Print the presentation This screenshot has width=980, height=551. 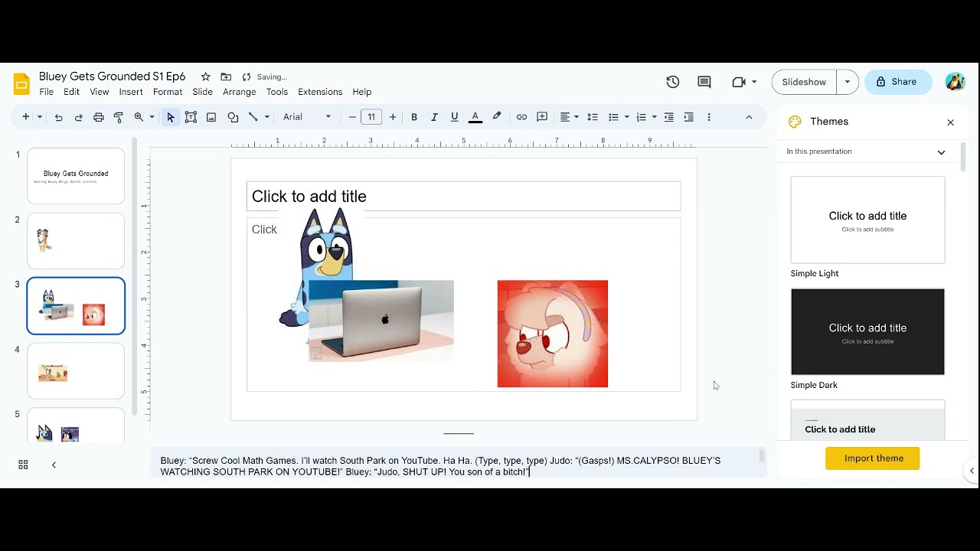coord(98,117)
